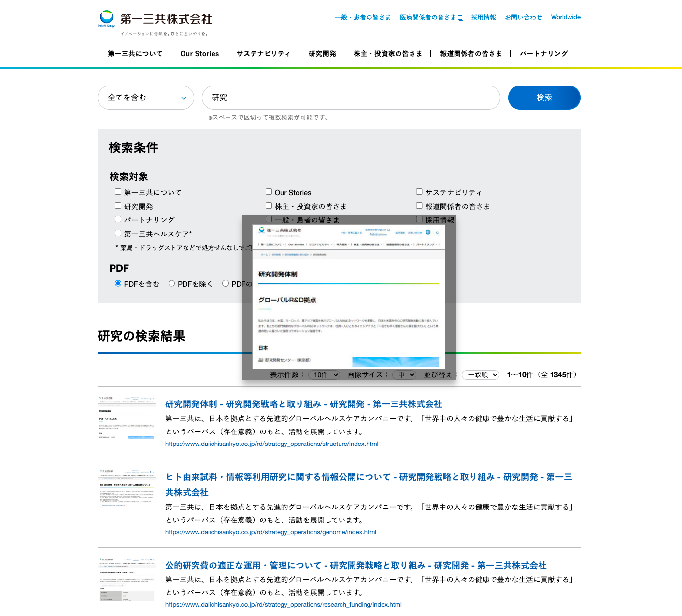Open サステナビリティ navigation menu

[x=263, y=54]
